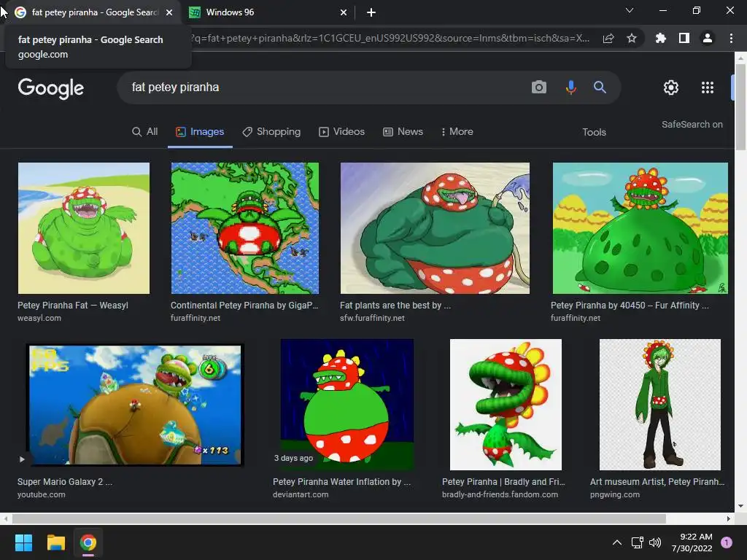
Task: Open the Petey Piranha by 40450 thumbnail
Action: (x=640, y=228)
